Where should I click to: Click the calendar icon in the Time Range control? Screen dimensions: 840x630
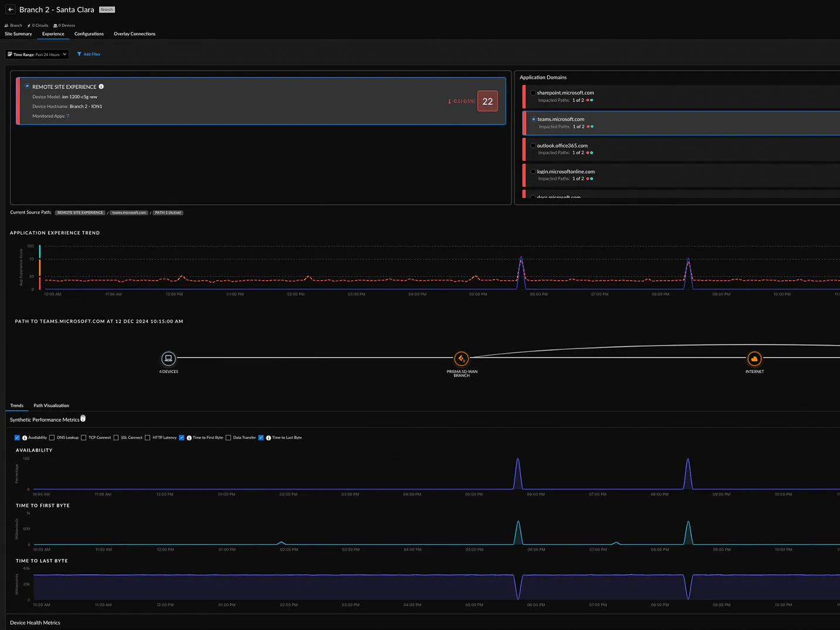point(11,54)
